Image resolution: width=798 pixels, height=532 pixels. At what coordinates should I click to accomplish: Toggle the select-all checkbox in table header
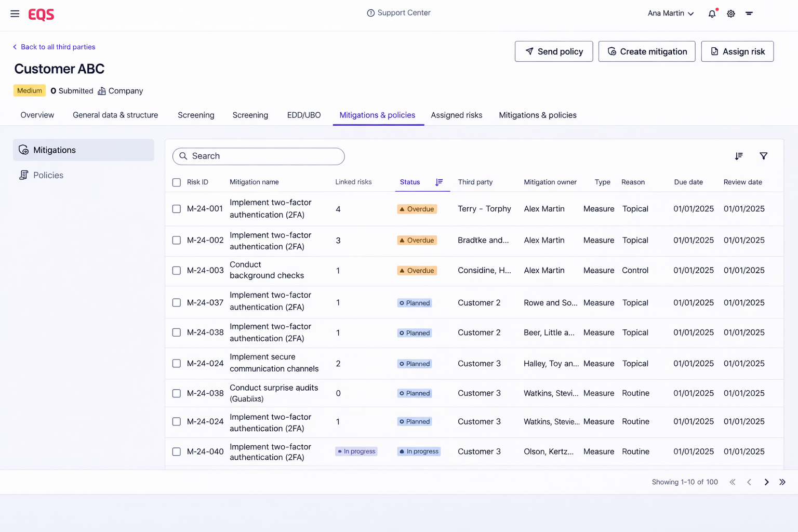tap(177, 182)
